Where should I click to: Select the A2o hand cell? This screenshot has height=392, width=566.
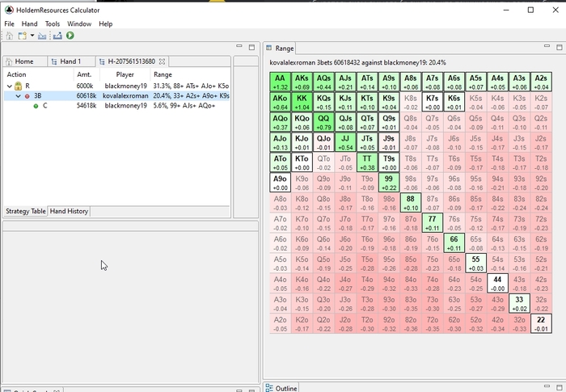click(x=280, y=324)
